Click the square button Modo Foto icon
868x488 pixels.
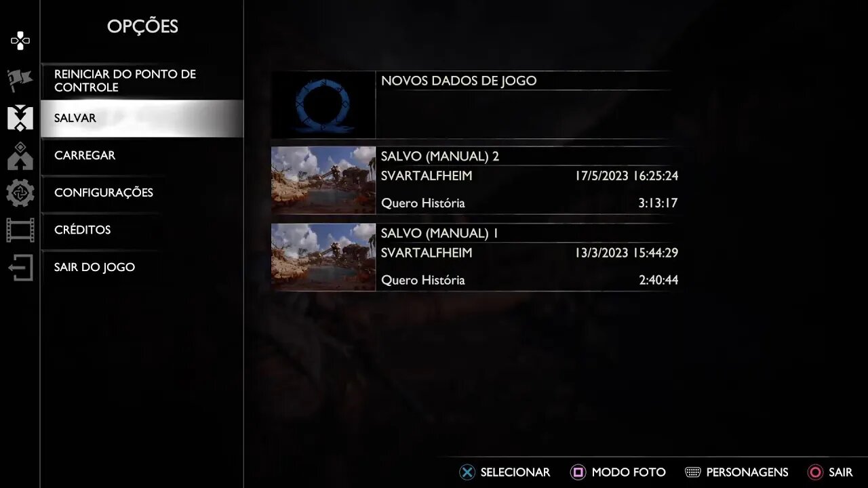578,472
